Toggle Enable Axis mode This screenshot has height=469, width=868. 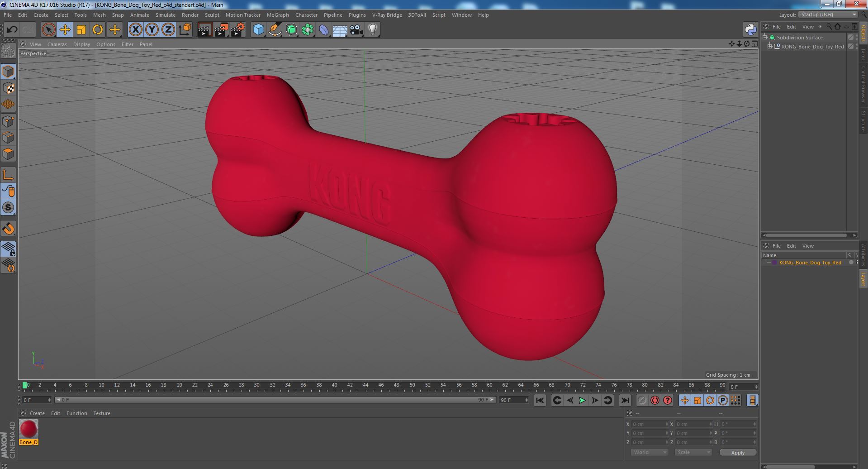(x=8, y=175)
